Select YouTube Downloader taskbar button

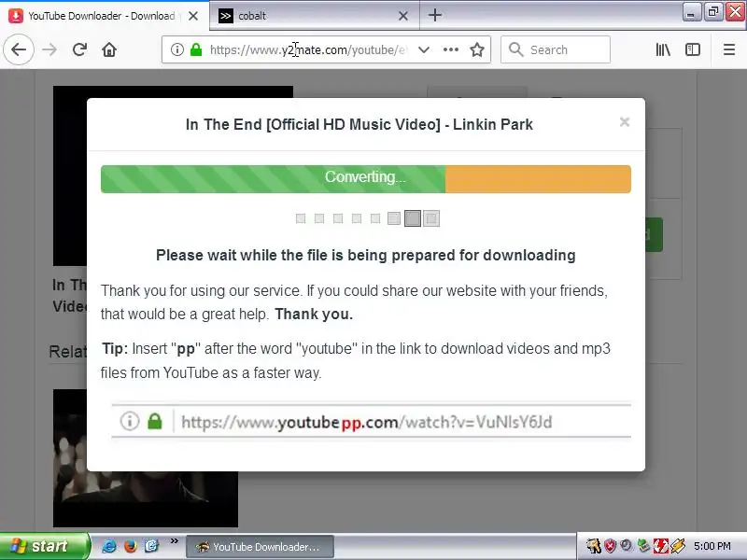tap(260, 547)
